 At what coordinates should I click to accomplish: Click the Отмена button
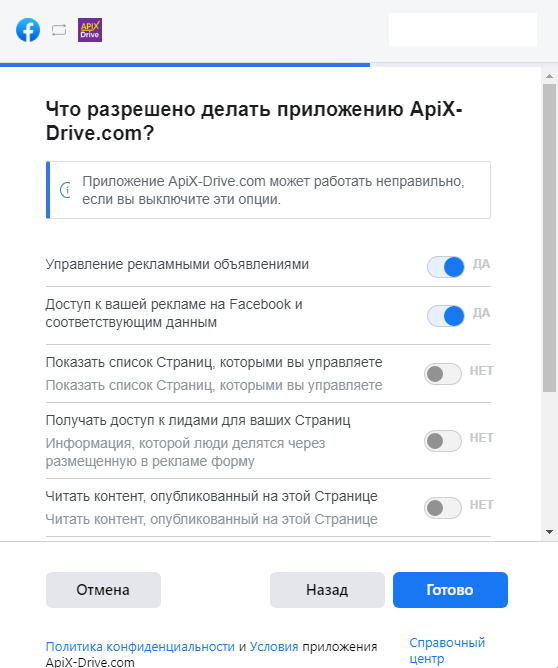pos(103,590)
